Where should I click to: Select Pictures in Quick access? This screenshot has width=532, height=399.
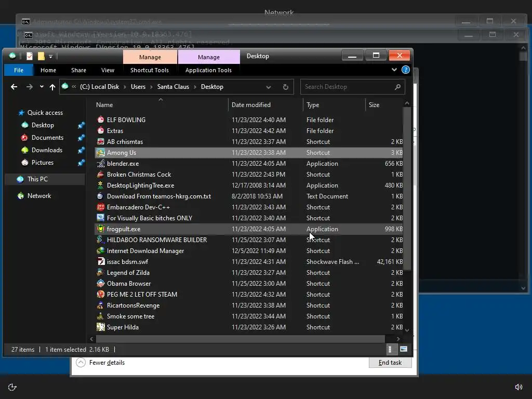[x=43, y=163]
